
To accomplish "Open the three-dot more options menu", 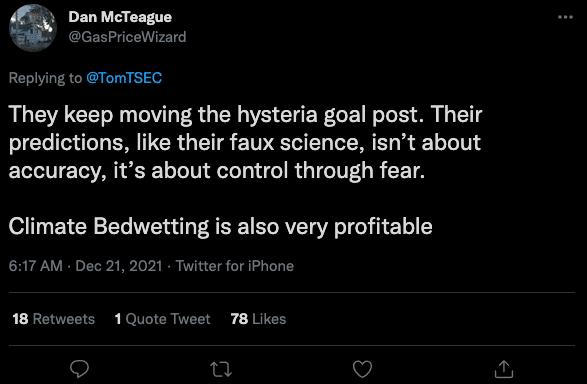I will (565, 17).
